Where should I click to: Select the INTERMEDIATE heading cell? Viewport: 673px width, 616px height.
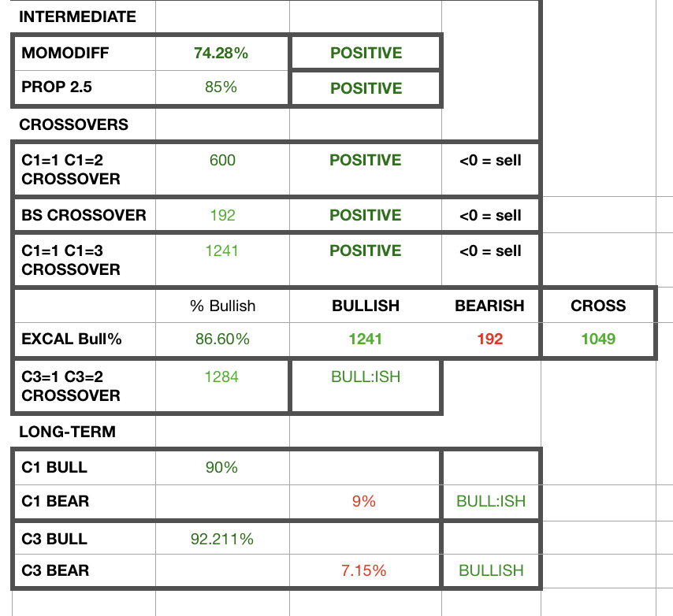[77, 17]
